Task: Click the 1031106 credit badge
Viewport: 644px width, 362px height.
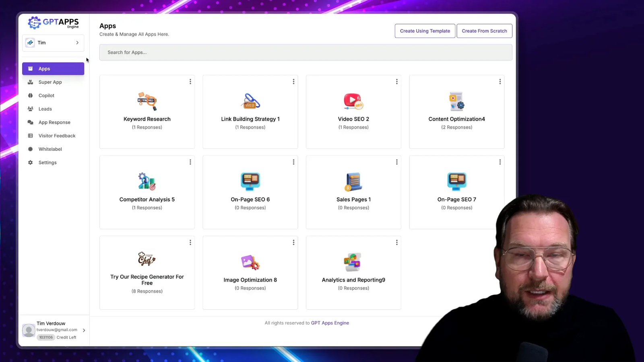Action: click(46, 337)
